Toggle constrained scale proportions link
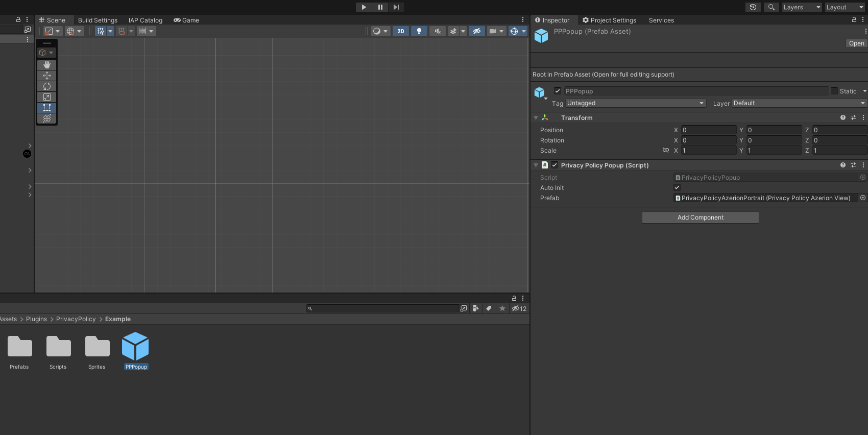 point(666,150)
